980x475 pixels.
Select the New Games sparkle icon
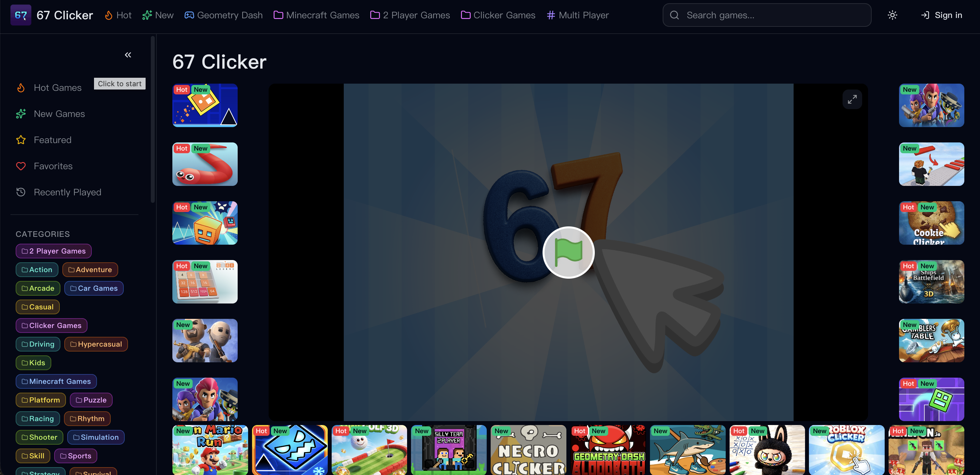21,113
